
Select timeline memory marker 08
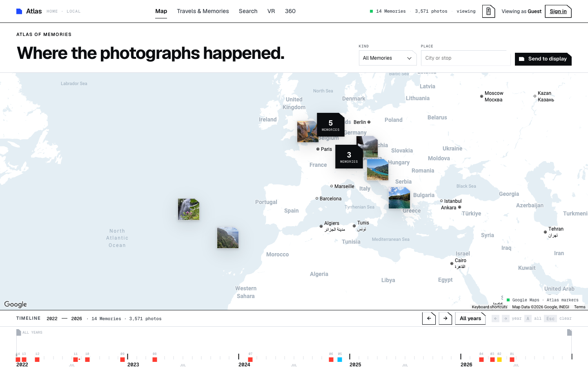click(155, 359)
